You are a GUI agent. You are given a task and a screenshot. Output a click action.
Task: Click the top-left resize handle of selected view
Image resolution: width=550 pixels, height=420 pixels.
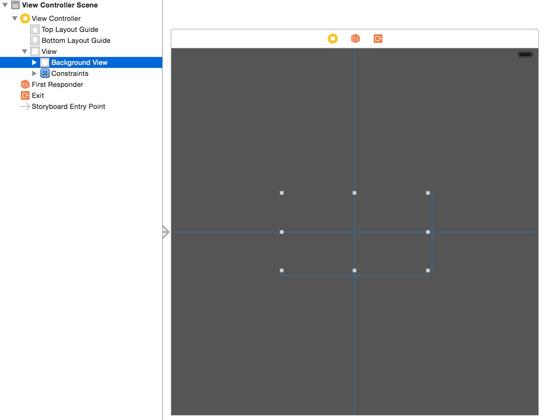point(282,193)
